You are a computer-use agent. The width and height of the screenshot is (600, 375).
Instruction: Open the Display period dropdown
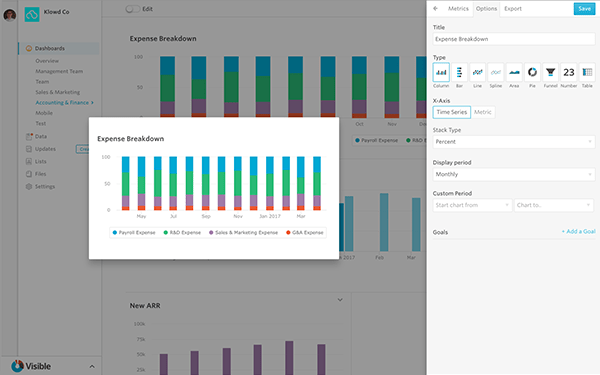pos(514,174)
